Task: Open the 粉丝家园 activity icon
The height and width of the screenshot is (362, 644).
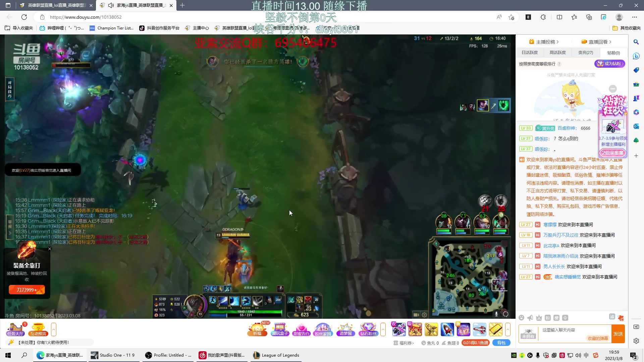Action: tap(323, 329)
